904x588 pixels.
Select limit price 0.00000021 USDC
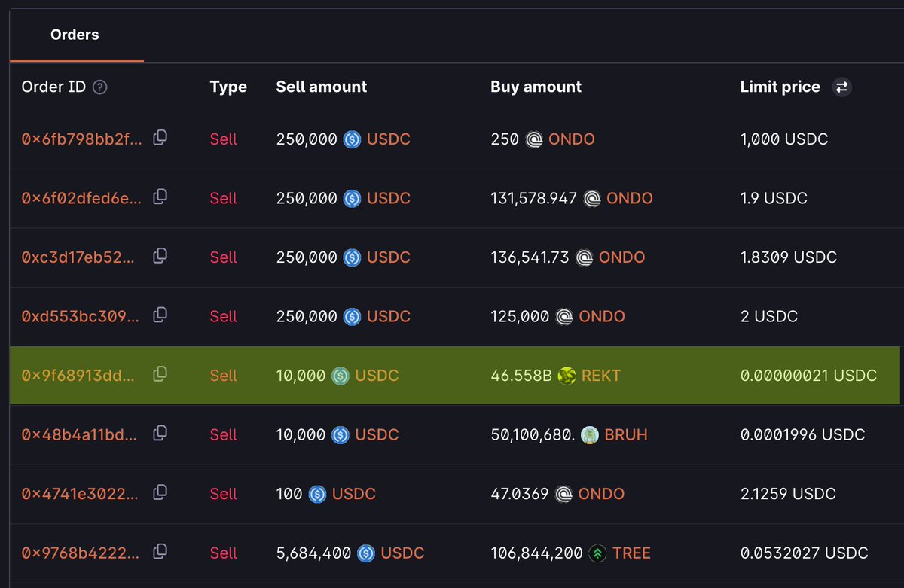pyautogui.click(x=809, y=376)
